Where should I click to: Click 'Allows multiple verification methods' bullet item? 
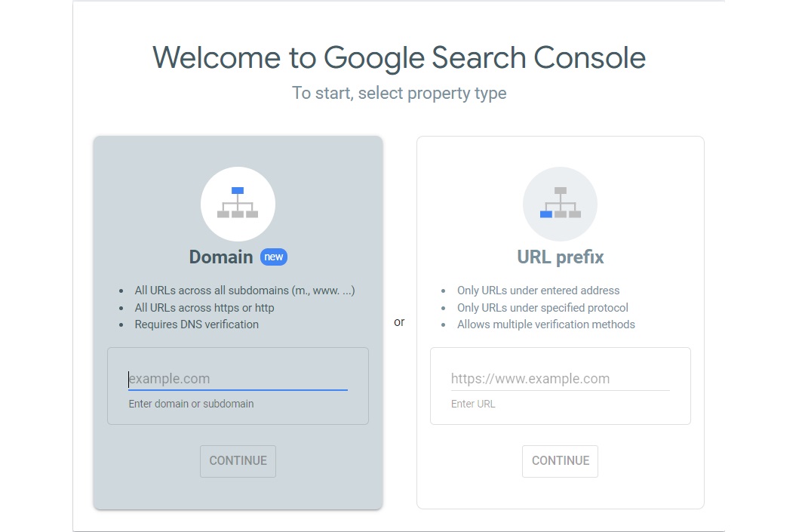tap(546, 324)
